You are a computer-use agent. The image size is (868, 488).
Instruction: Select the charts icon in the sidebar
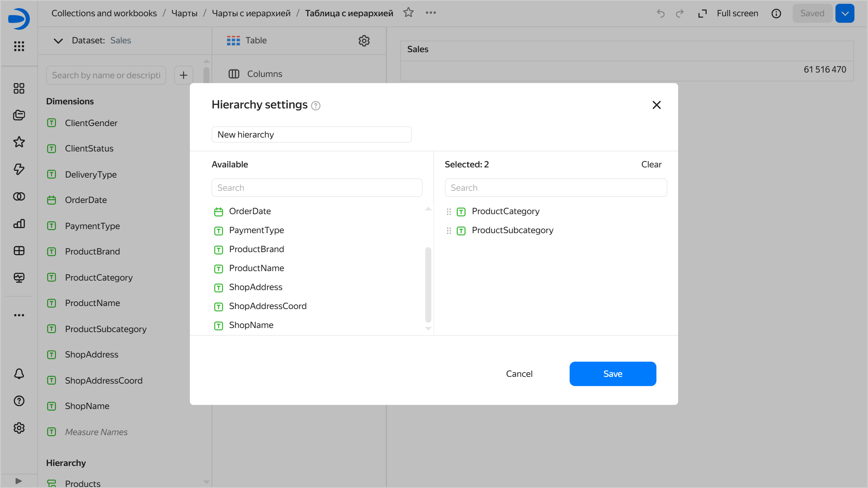click(x=19, y=223)
